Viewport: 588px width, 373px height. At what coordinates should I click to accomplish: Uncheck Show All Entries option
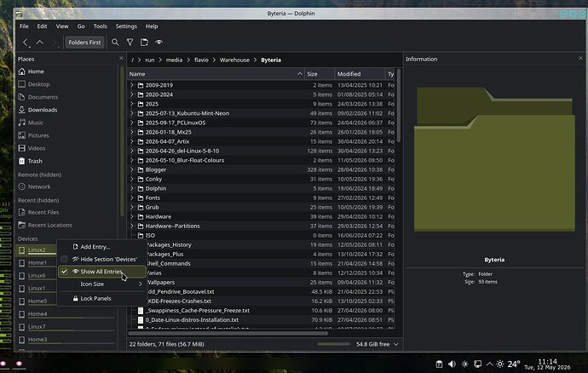(102, 272)
